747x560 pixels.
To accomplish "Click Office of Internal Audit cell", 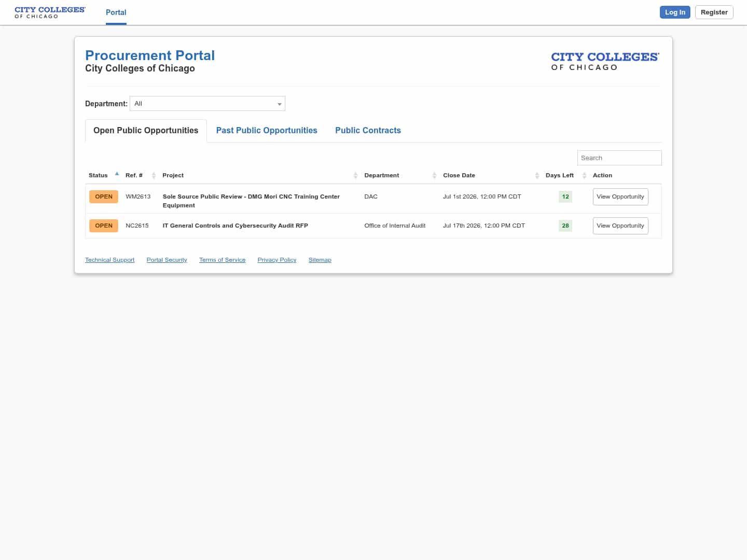I will 395,226.
